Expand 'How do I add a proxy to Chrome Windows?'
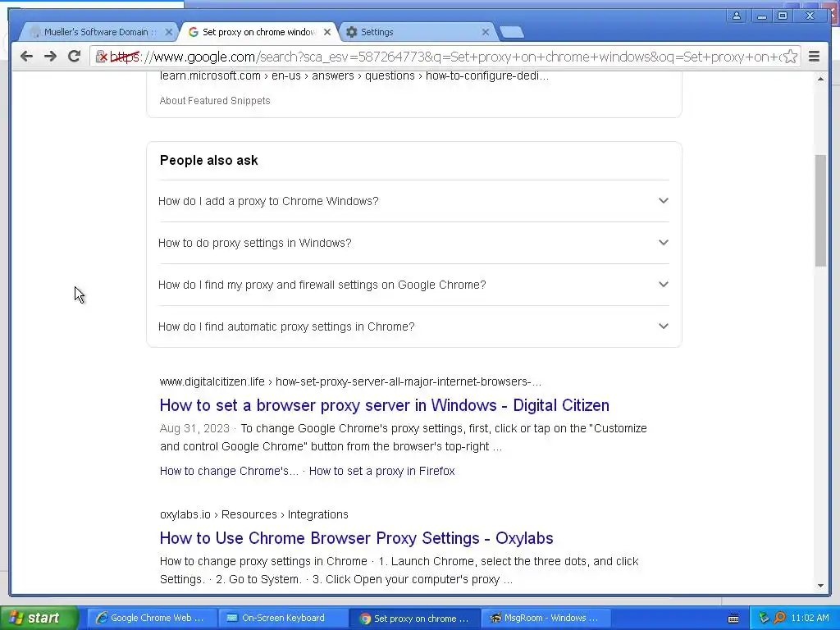 414,201
